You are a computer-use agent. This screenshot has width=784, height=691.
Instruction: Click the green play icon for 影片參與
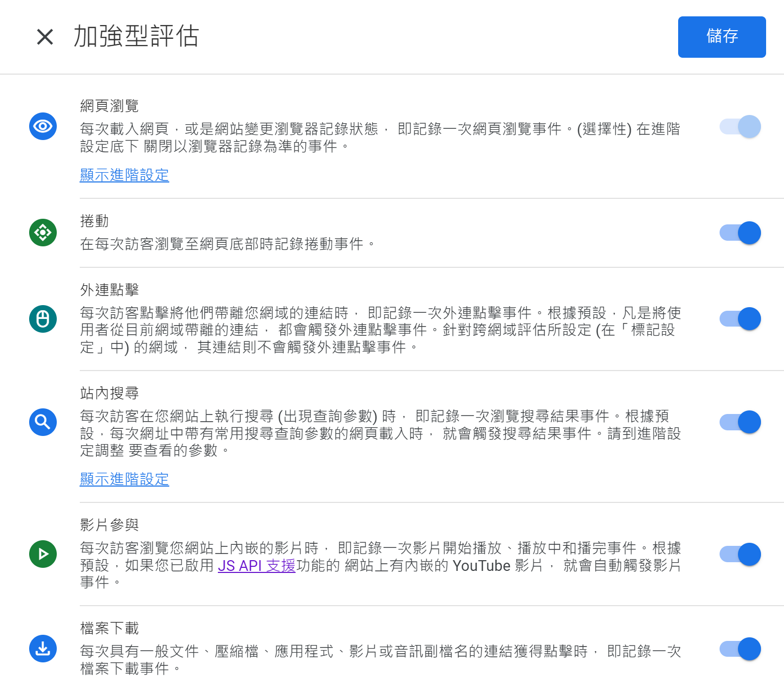click(43, 554)
